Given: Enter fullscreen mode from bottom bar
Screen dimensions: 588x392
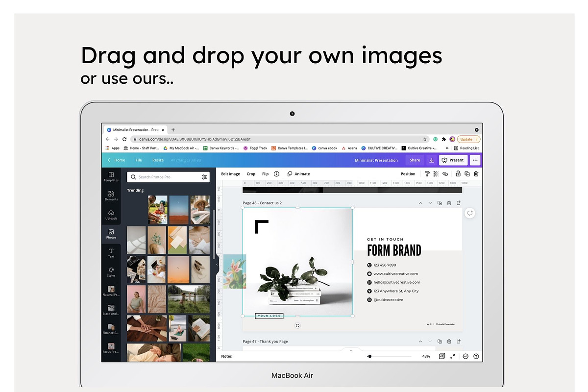Looking at the screenshot, I should [452, 356].
